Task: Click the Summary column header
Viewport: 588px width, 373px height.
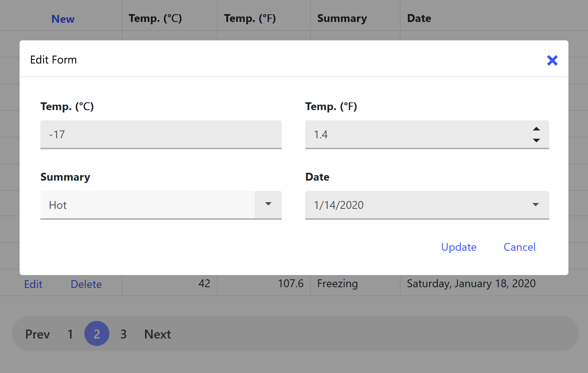Action: coord(342,18)
